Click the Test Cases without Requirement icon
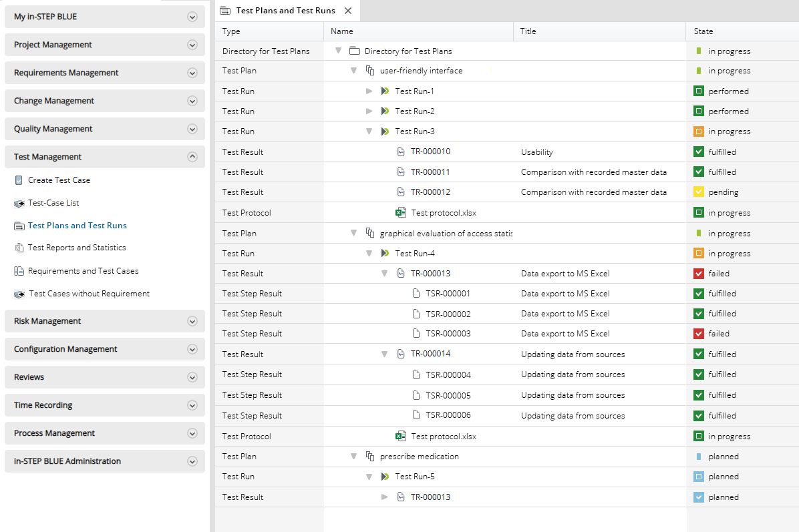 [x=19, y=294]
